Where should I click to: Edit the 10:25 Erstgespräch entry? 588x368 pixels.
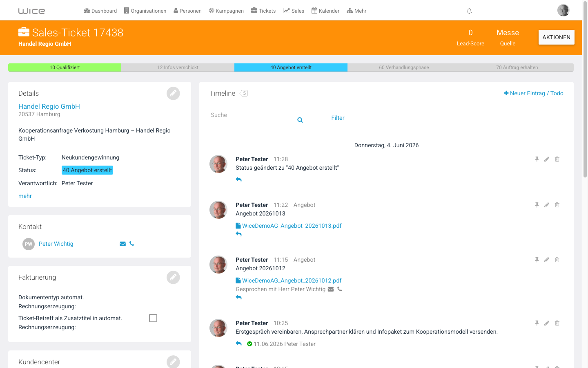547,323
